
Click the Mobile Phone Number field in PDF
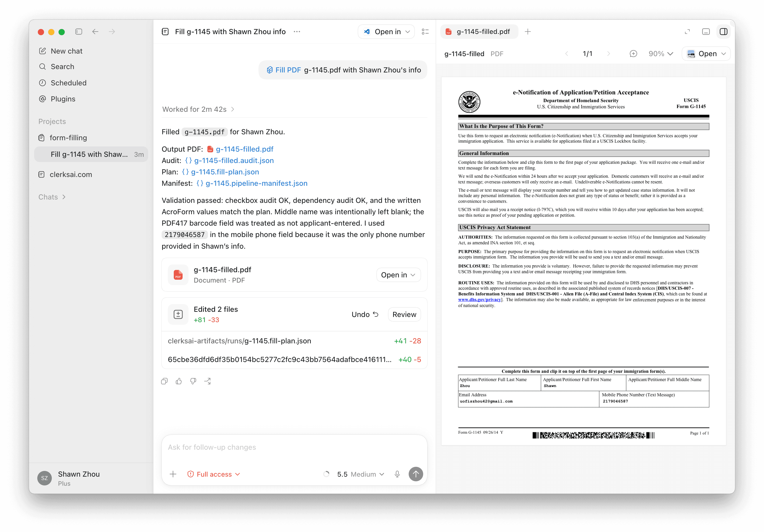tap(654, 399)
